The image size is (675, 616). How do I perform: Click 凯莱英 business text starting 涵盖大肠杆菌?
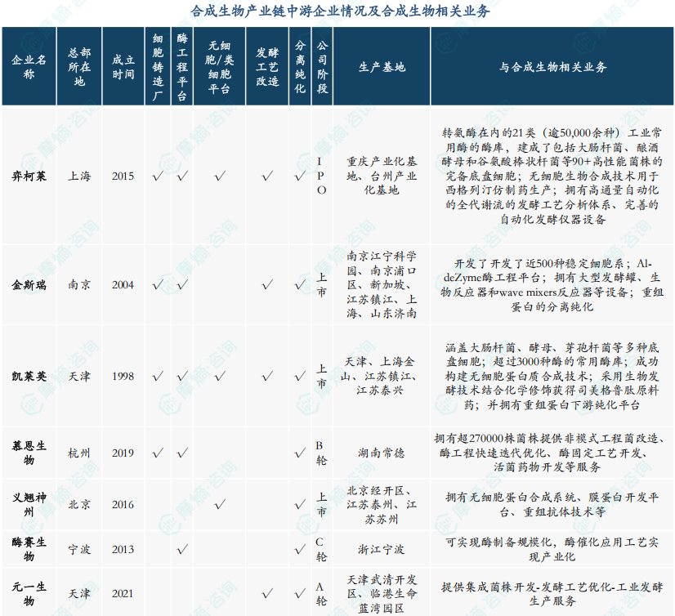[552, 376]
